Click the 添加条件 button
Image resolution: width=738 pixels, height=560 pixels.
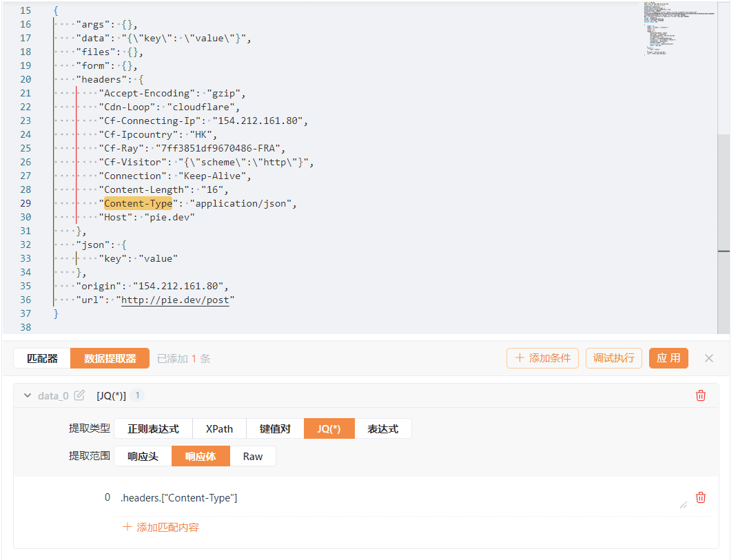[x=543, y=358]
